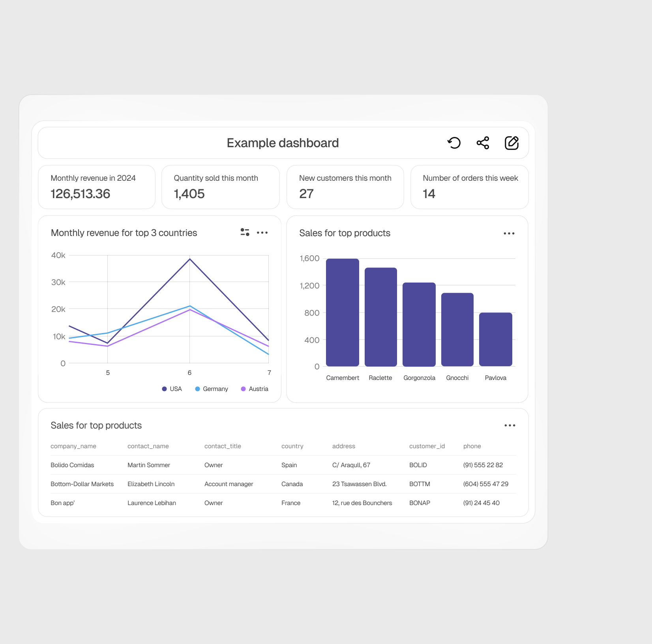
Task: Open the New customers this month card
Action: [x=345, y=187]
